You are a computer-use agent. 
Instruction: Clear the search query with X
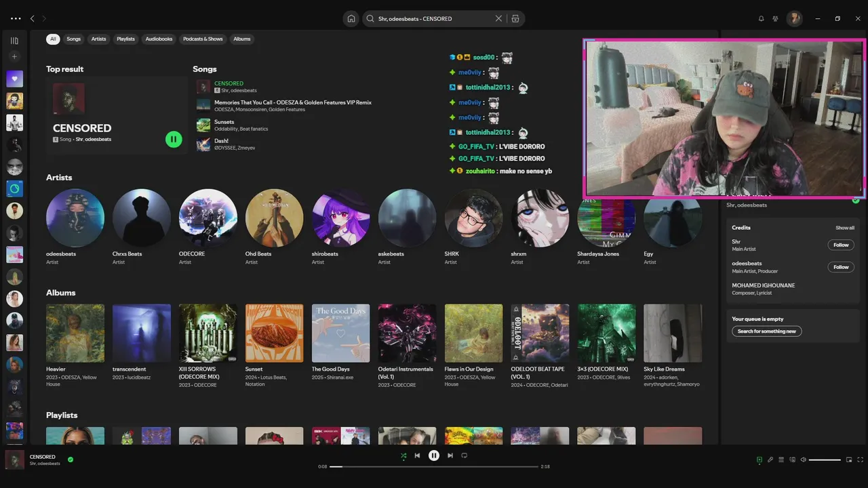pyautogui.click(x=498, y=19)
